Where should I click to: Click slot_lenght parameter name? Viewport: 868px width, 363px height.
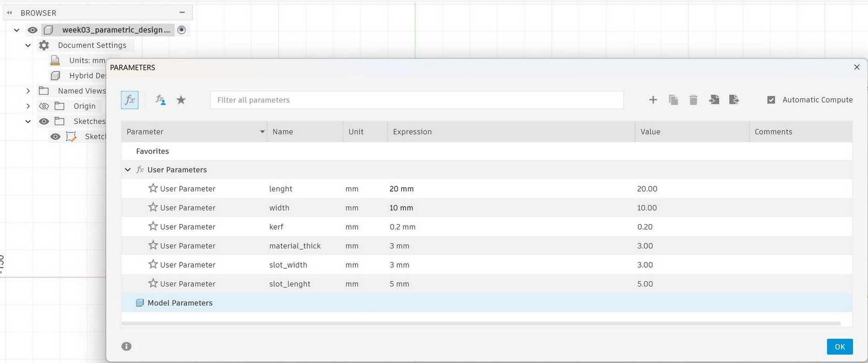click(290, 284)
